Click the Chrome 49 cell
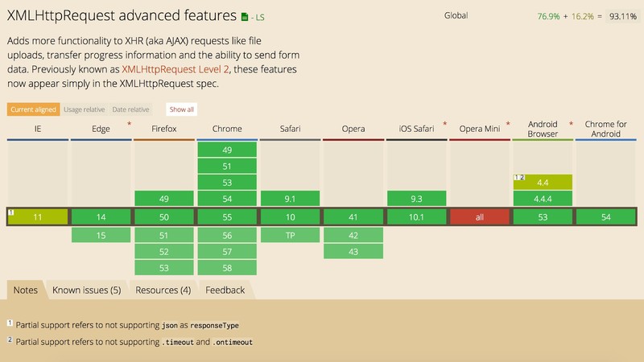Viewport: 644px width, 362px height. point(227,150)
